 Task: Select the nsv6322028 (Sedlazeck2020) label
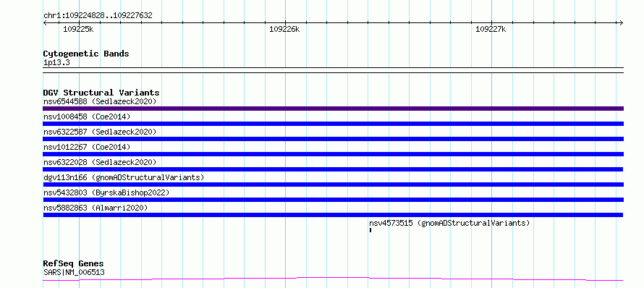click(x=100, y=162)
